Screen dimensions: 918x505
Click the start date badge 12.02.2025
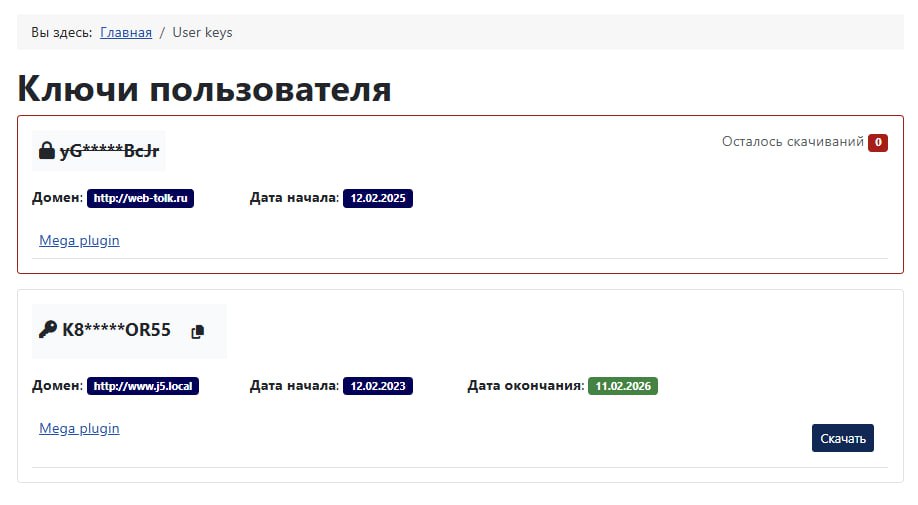[378, 198]
